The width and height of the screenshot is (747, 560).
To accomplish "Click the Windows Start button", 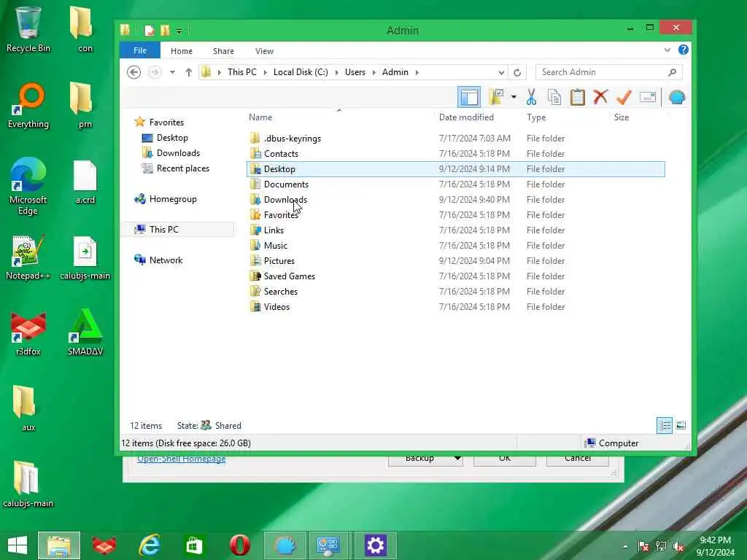I will coord(18,545).
